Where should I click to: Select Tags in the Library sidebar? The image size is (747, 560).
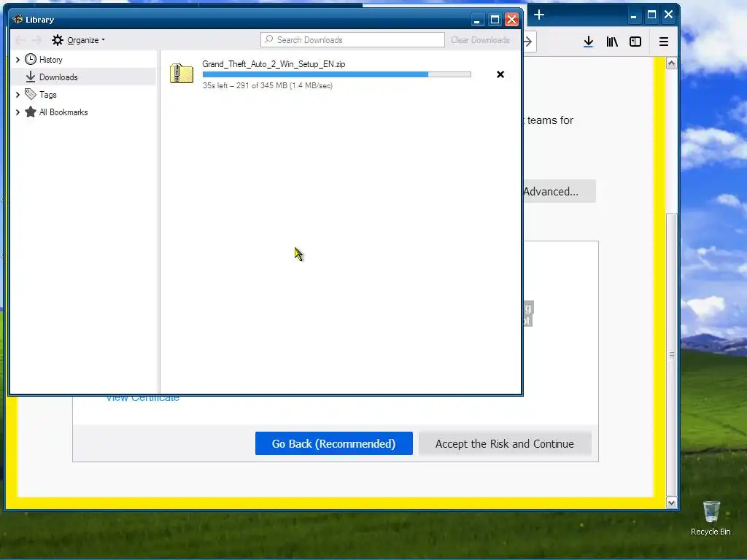(47, 95)
